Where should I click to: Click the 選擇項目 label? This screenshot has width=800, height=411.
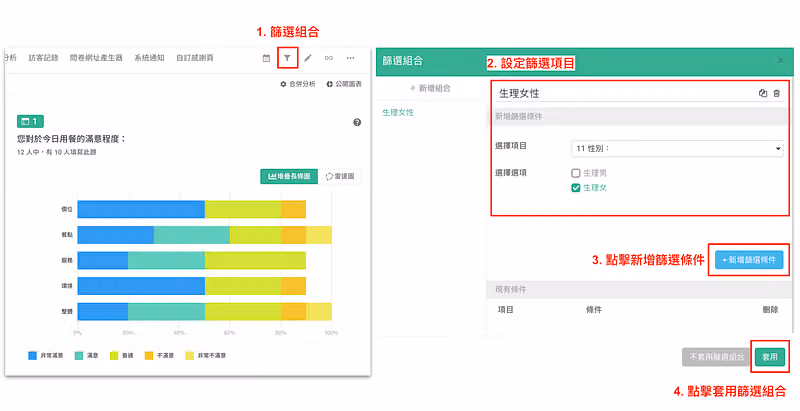pyautogui.click(x=511, y=146)
